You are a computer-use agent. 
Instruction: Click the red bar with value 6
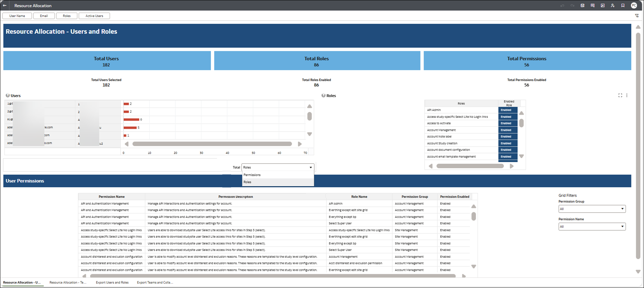131,120
